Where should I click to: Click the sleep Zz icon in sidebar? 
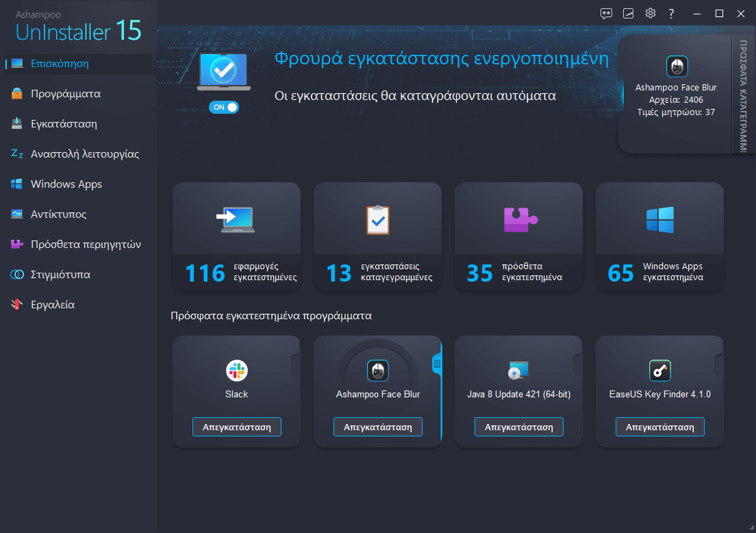pyautogui.click(x=17, y=153)
